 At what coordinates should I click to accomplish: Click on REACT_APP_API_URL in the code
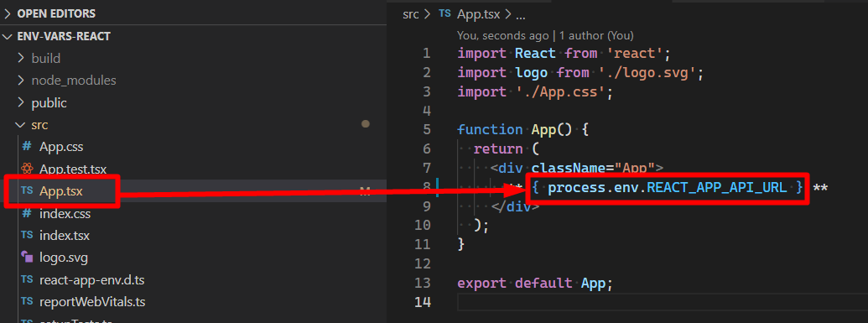(716, 188)
